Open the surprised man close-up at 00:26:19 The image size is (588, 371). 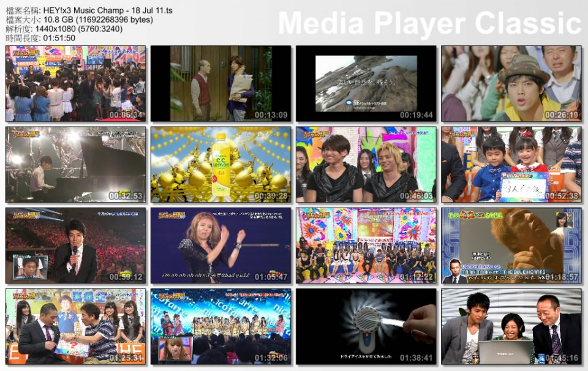(x=512, y=83)
